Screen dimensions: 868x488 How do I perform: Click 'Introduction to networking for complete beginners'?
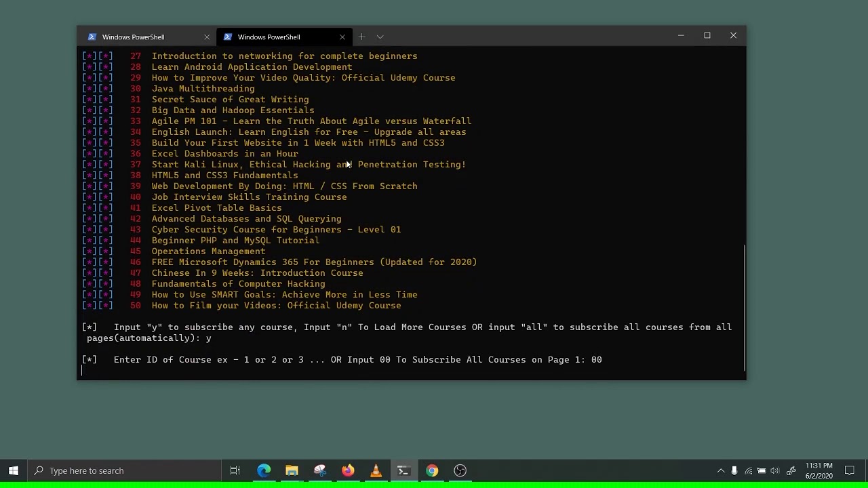[x=284, y=56]
